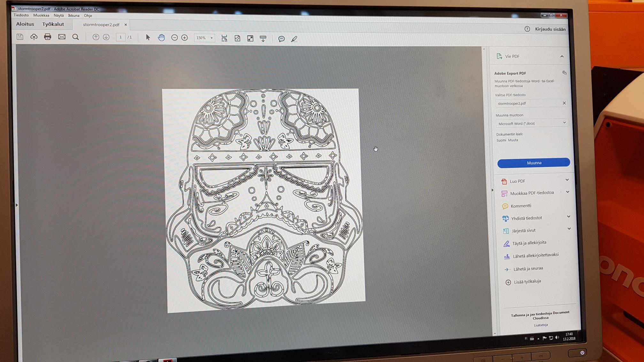Select the highlighter pen tool

[x=294, y=39]
